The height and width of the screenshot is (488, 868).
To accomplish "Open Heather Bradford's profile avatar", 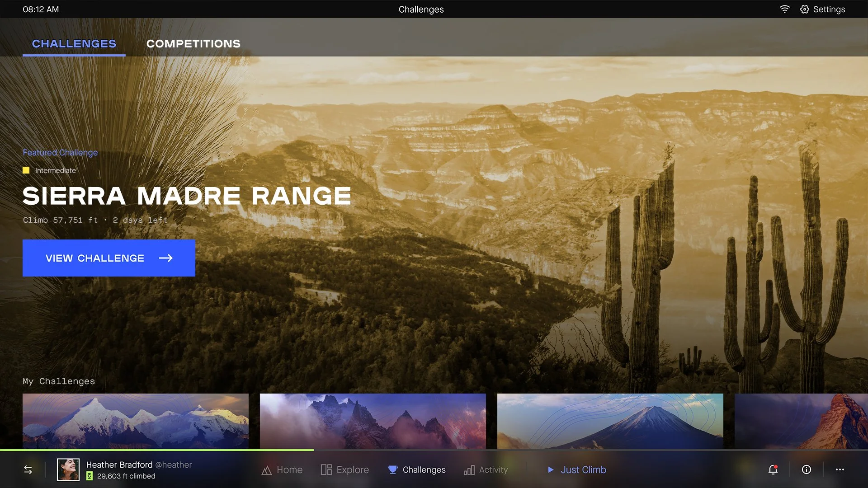I will pyautogui.click(x=68, y=470).
